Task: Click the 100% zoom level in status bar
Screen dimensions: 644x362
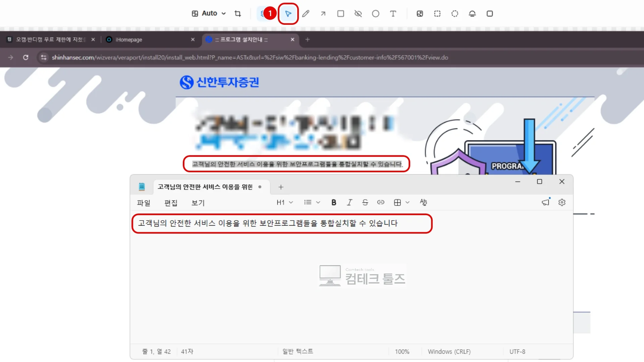Action: coord(402,352)
